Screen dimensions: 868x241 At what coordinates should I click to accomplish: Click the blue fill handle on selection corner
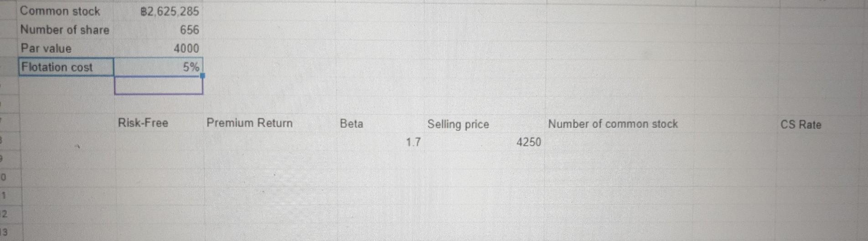click(202, 76)
